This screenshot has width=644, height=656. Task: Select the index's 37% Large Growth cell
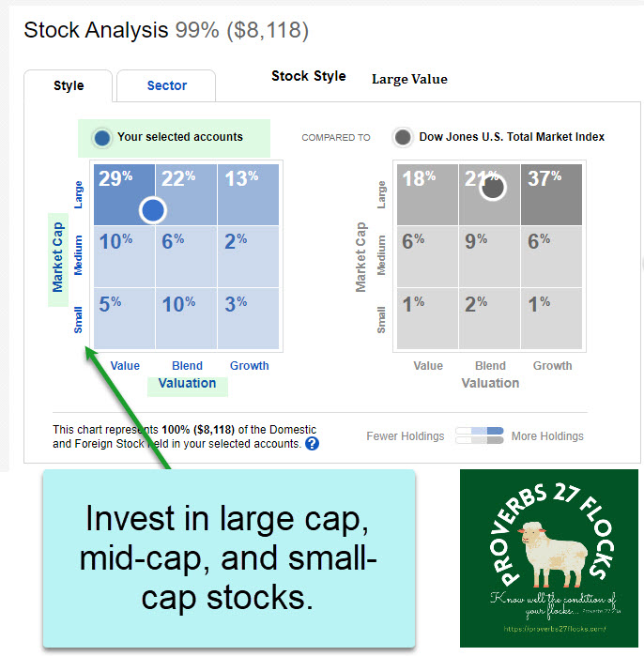[x=552, y=194]
